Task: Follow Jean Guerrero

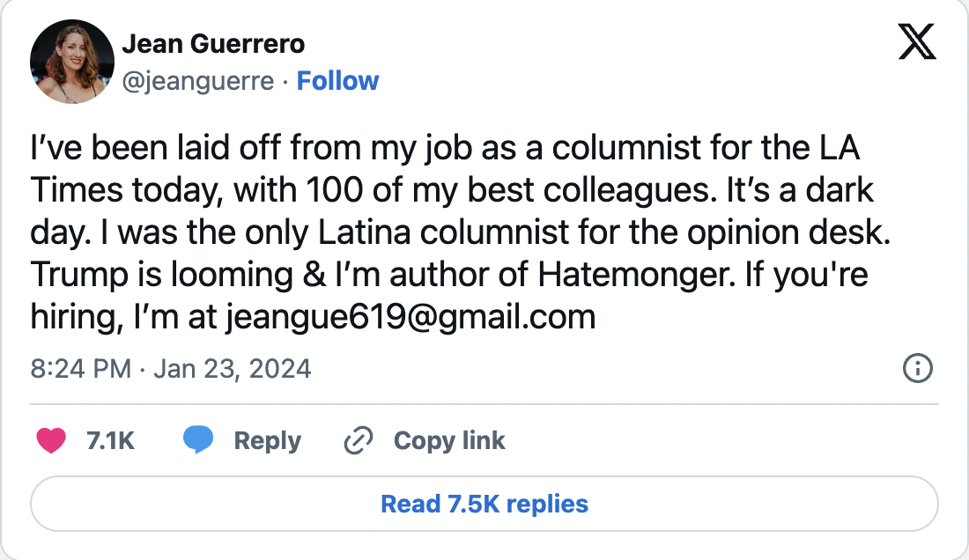Action: [337, 81]
